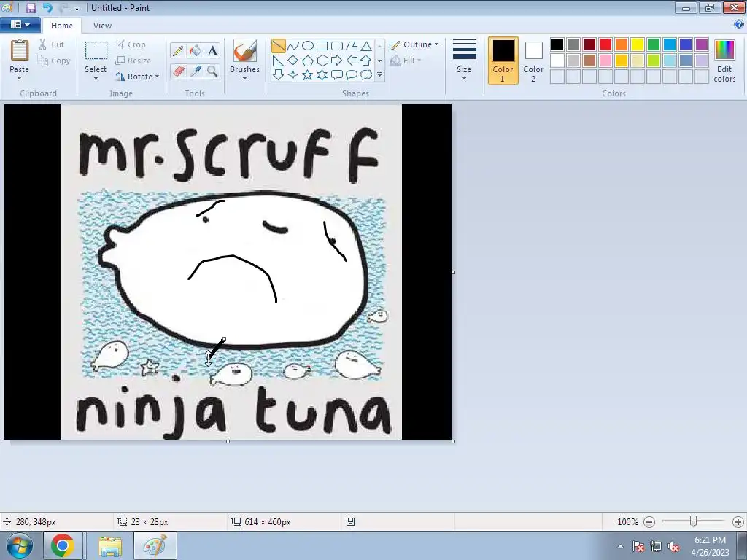Click the zoom in plus button
This screenshot has width=747, height=560.
tap(738, 522)
